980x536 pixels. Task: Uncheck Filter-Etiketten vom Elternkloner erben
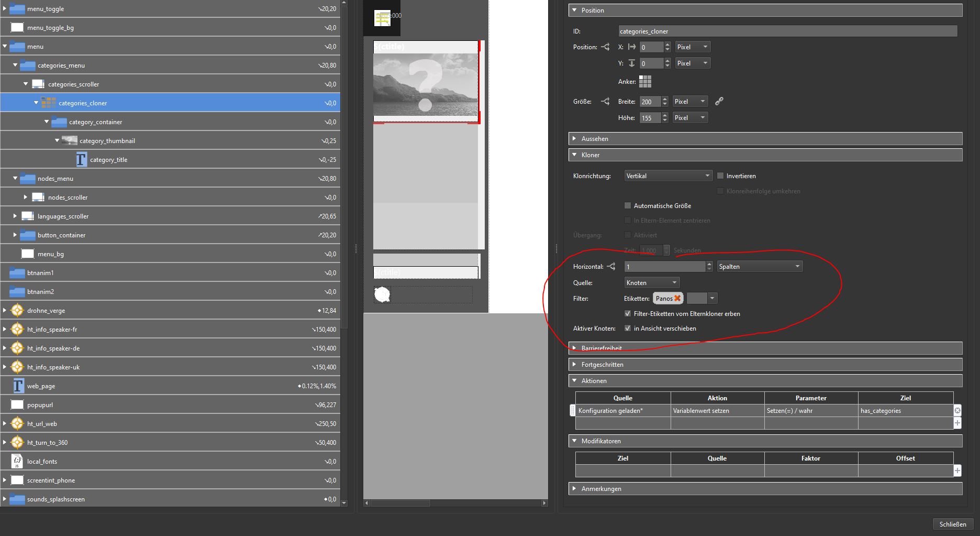click(x=628, y=313)
